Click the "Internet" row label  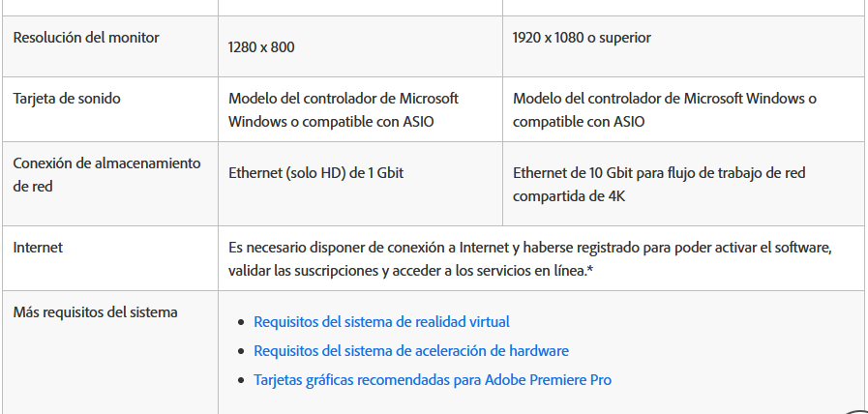(38, 248)
